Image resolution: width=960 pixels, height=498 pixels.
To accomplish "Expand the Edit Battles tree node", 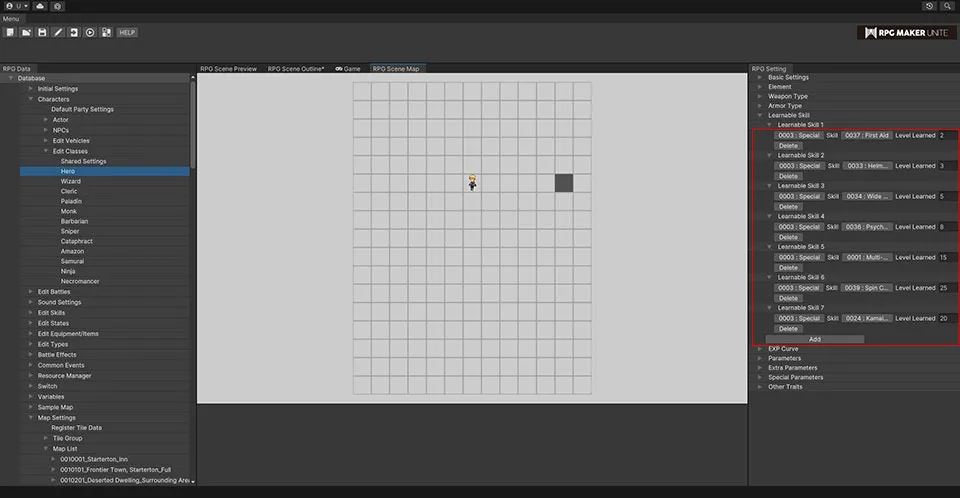I will (31, 292).
